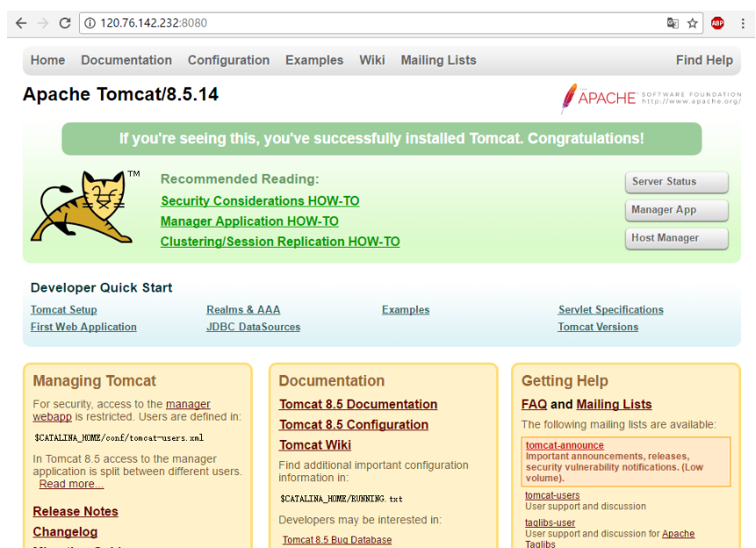
Task: Open Home in the navigation bar
Action: [47, 61]
